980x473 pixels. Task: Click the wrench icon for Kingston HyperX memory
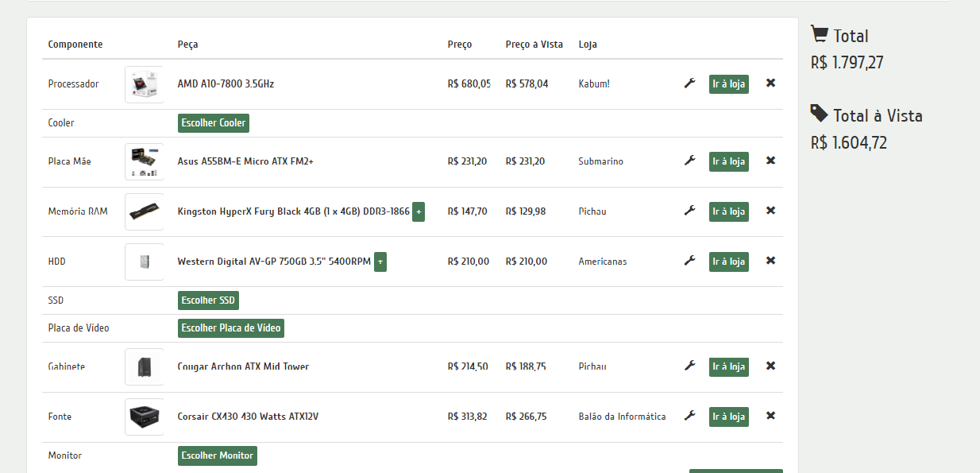(x=689, y=211)
